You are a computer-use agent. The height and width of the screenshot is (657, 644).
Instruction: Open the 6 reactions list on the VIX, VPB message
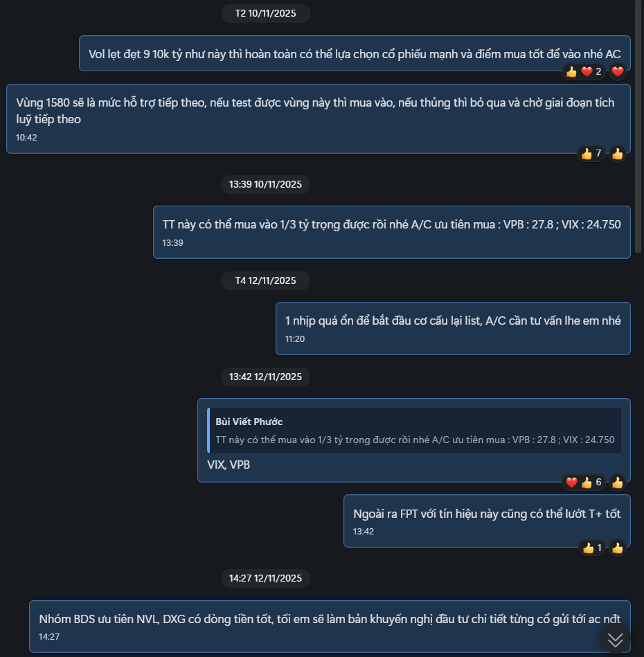[584, 483]
